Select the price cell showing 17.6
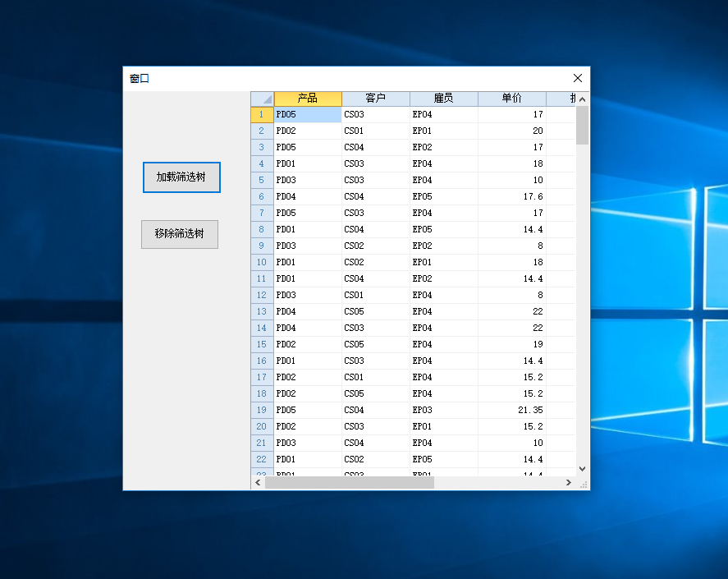The height and width of the screenshot is (579, 728). point(512,196)
